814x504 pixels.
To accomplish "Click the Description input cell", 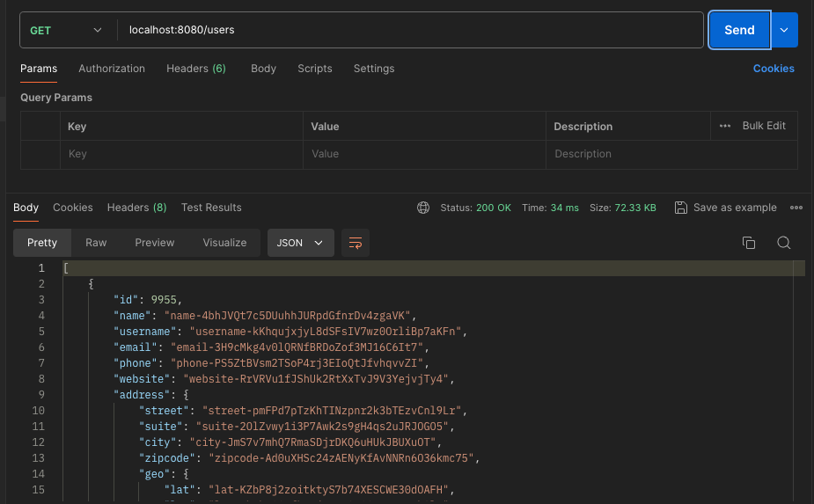I will click(671, 154).
